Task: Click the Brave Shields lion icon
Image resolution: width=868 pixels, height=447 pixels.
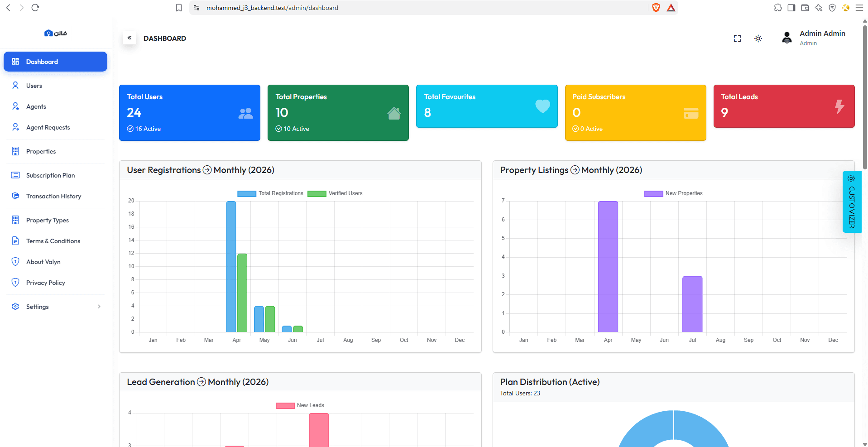Action: tap(656, 8)
